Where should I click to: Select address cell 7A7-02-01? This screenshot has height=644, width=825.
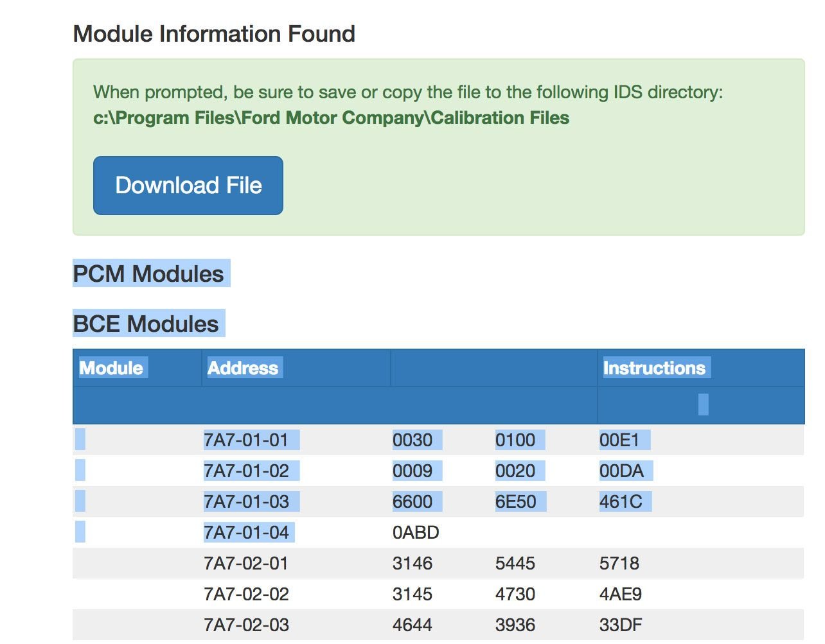pyautogui.click(x=246, y=564)
